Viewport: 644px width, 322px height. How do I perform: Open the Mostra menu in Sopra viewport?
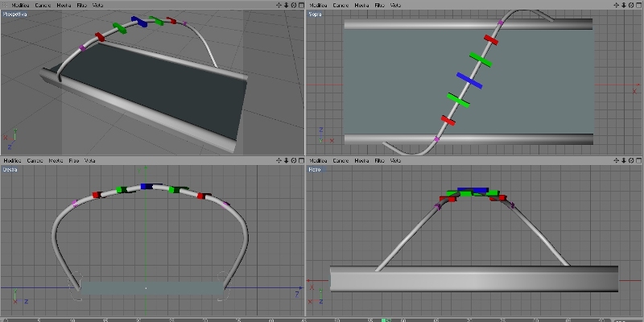pyautogui.click(x=361, y=5)
